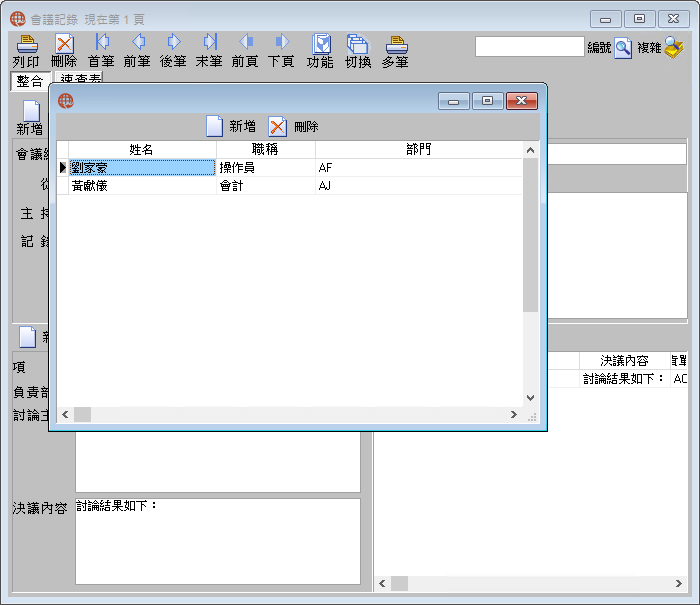Click the AF department cell
This screenshot has width=700, height=605.
coord(419,167)
